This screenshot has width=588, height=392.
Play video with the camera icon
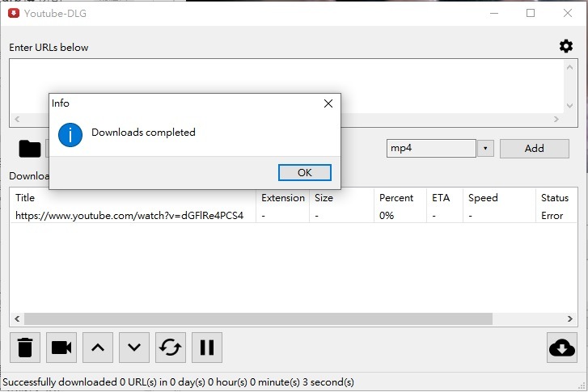[61, 348]
